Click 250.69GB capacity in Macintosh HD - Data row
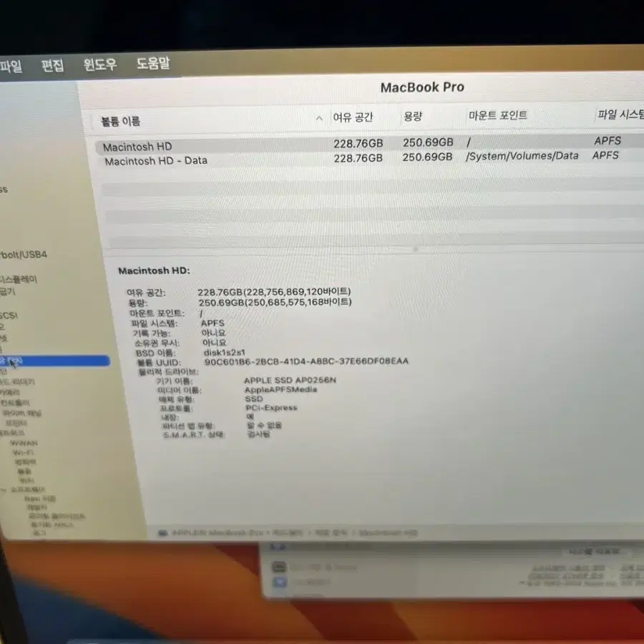 coord(427,157)
